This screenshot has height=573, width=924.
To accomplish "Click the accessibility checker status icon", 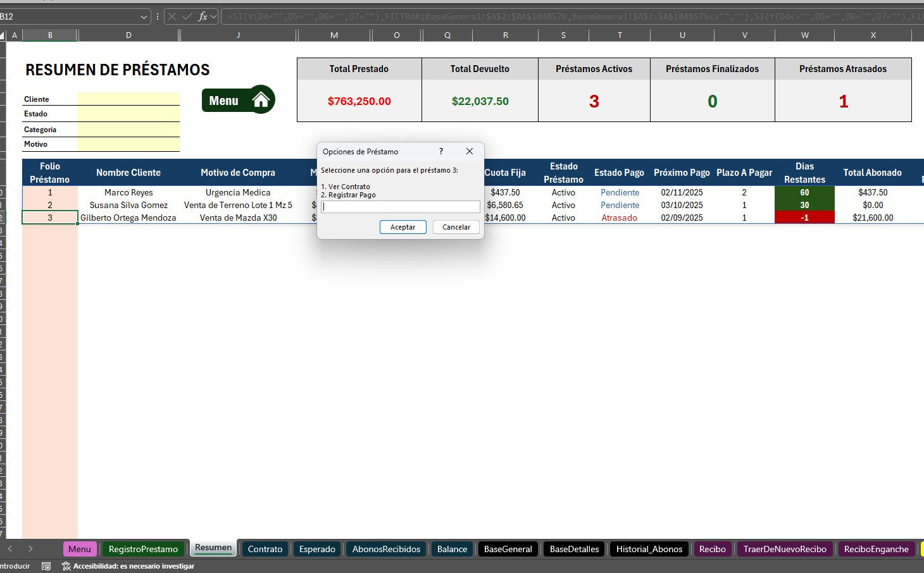I will (66, 566).
